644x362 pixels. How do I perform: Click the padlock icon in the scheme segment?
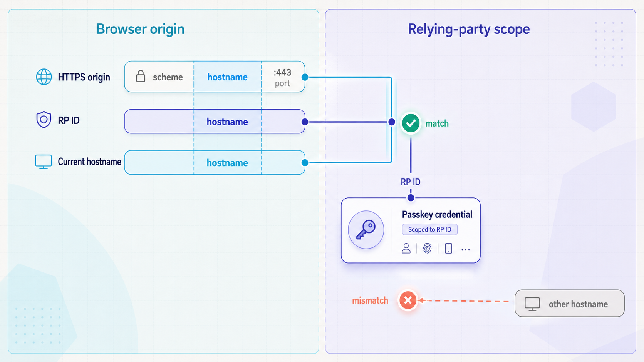tap(141, 76)
